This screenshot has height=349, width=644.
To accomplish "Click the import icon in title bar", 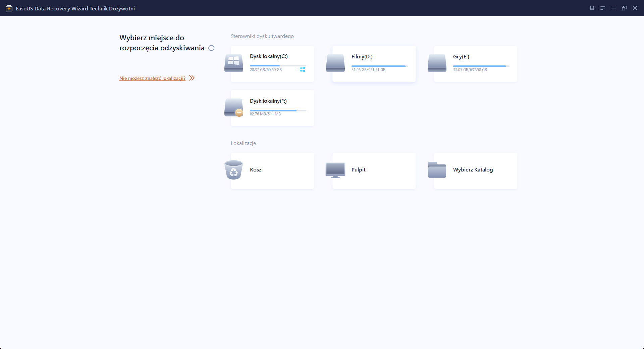I will (x=592, y=8).
